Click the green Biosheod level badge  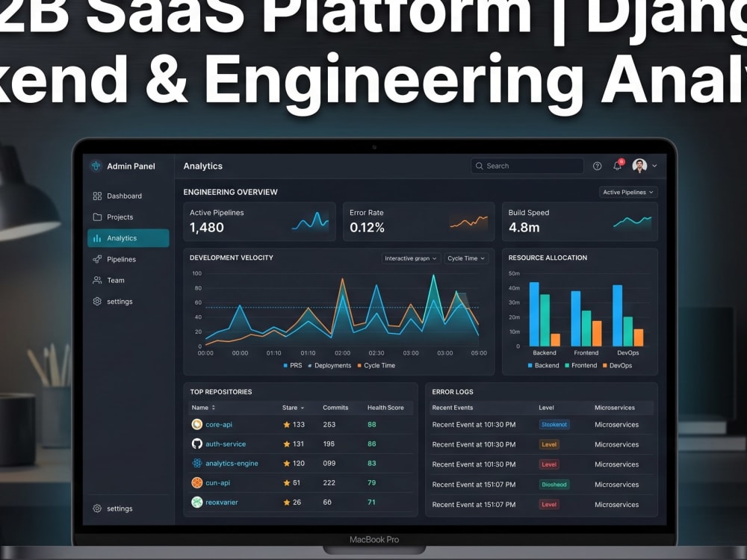point(554,485)
